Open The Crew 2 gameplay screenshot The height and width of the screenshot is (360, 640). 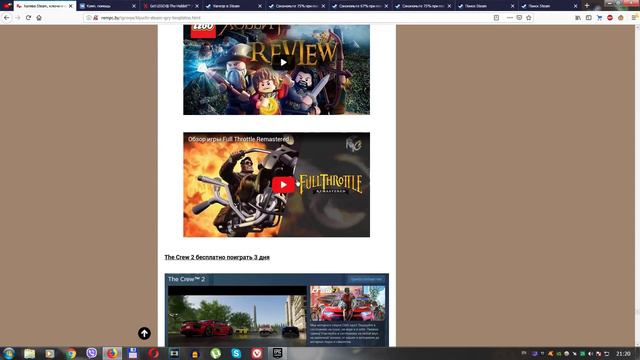(x=237, y=316)
